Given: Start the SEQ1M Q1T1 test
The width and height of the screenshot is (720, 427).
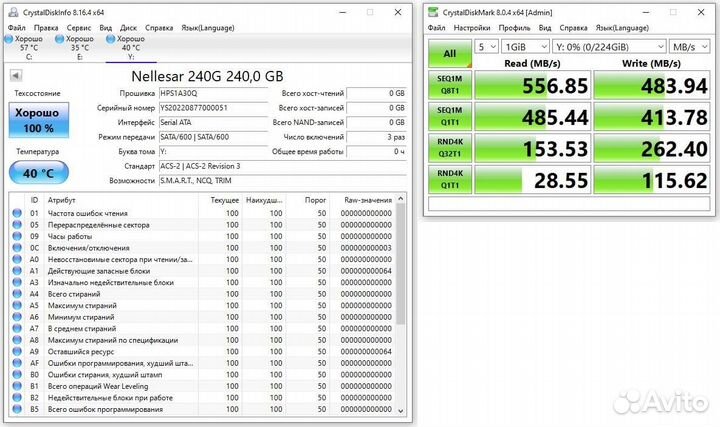Looking at the screenshot, I should tap(450, 117).
